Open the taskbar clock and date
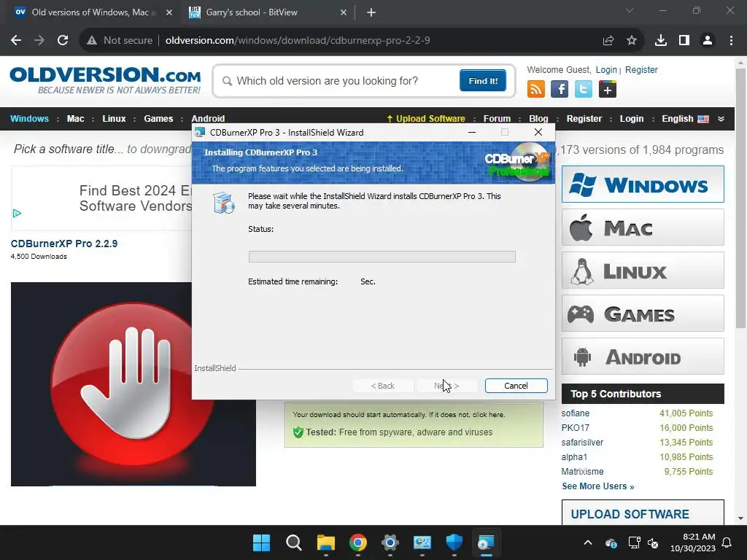The image size is (747, 560). coord(693,542)
